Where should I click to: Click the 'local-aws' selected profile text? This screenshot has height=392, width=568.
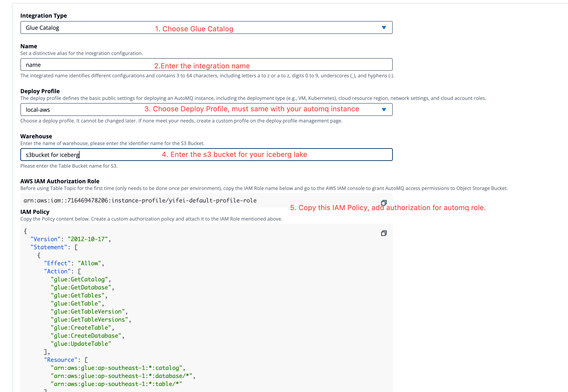(x=38, y=110)
